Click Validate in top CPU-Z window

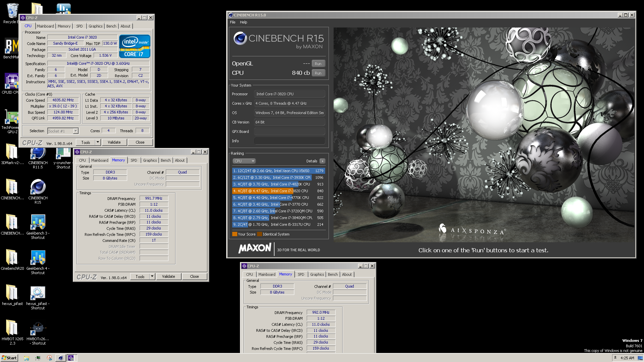[x=114, y=142]
